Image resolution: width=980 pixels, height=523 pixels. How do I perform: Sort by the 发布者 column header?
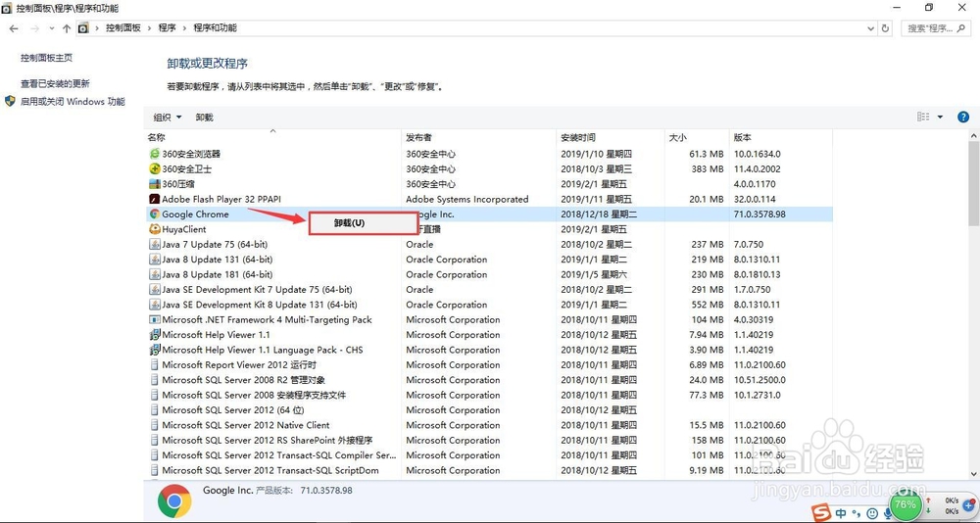click(479, 137)
